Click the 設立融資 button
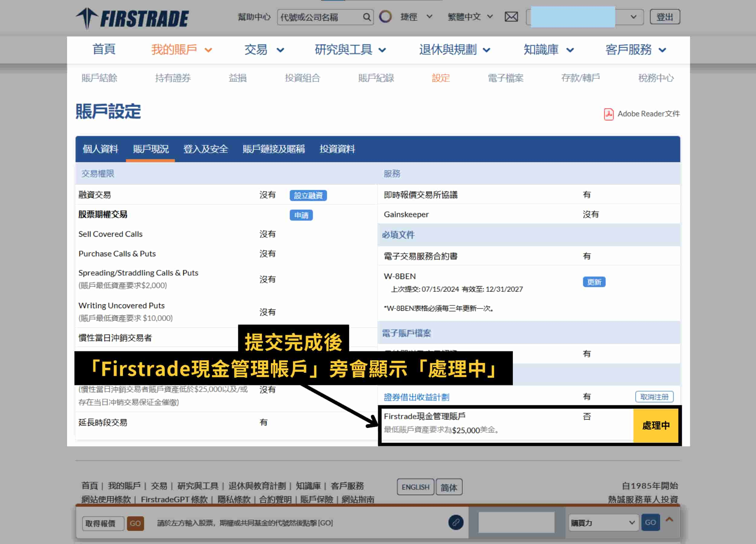Image resolution: width=756 pixels, height=544 pixels. [308, 195]
